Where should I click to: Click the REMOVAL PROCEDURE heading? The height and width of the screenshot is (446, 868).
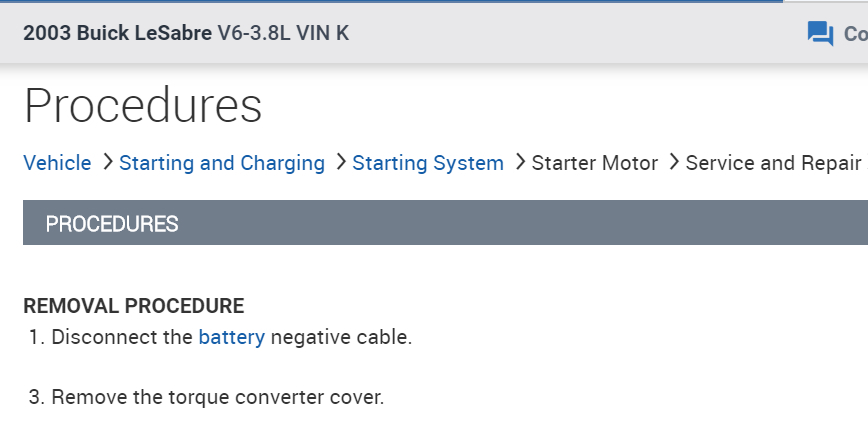click(x=133, y=306)
